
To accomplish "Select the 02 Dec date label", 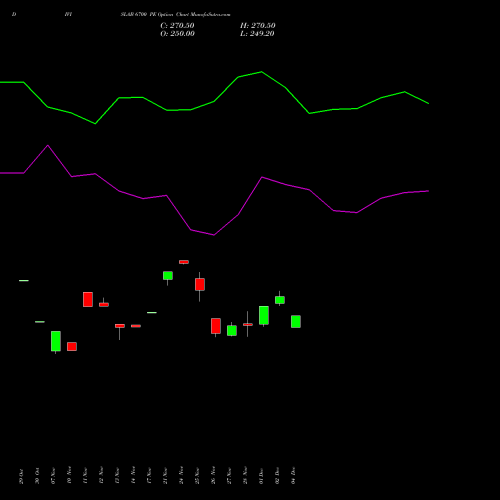I will [x=277, y=476].
